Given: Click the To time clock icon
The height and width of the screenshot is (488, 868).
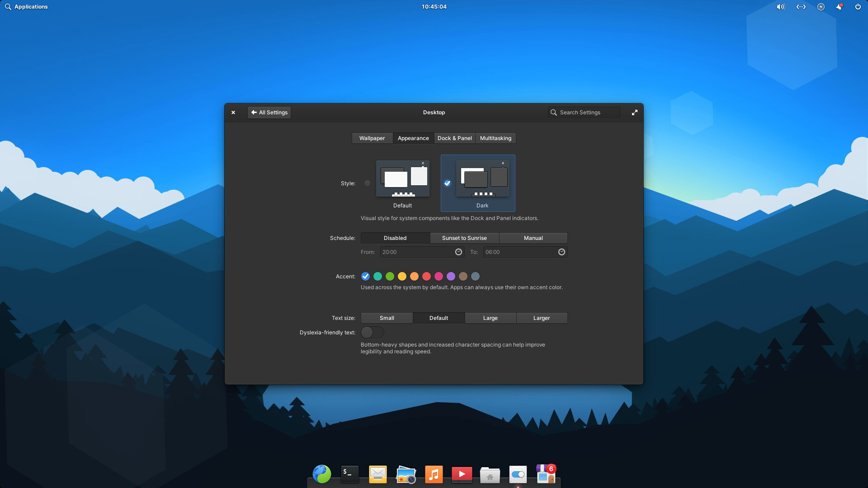Looking at the screenshot, I should pyautogui.click(x=561, y=252).
